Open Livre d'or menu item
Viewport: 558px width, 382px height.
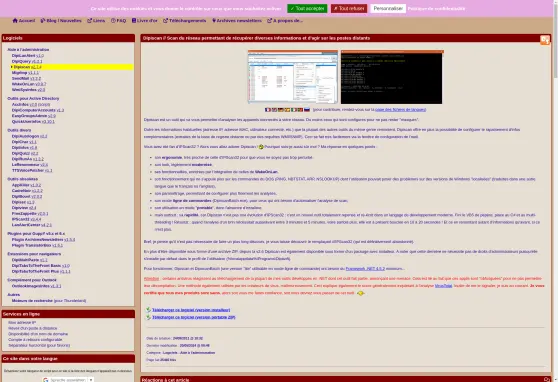[144, 21]
